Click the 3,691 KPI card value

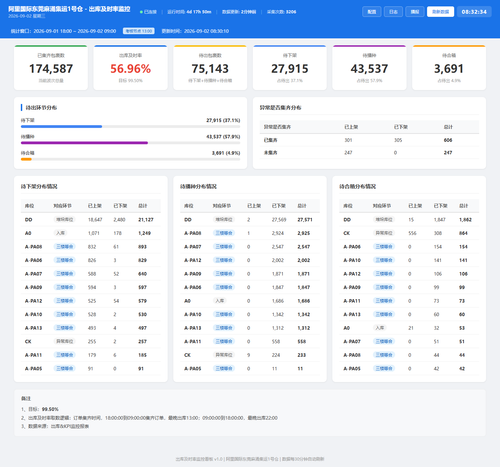point(449,69)
